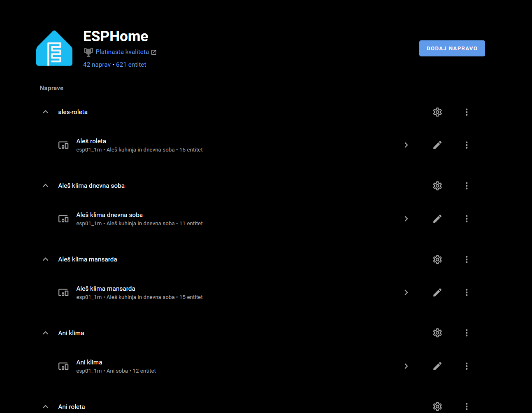
Task: Follow the 621 entitet link
Action: (131, 65)
